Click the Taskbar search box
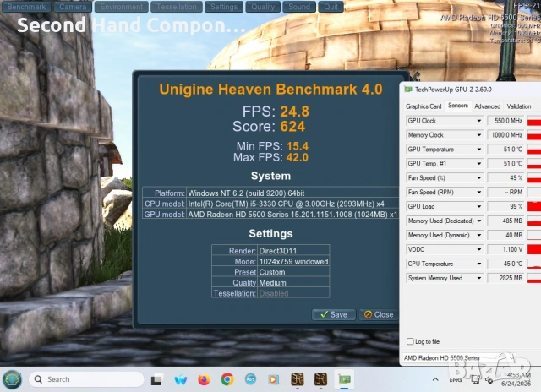Image resolution: width=541 pixels, height=392 pixels. (x=86, y=379)
